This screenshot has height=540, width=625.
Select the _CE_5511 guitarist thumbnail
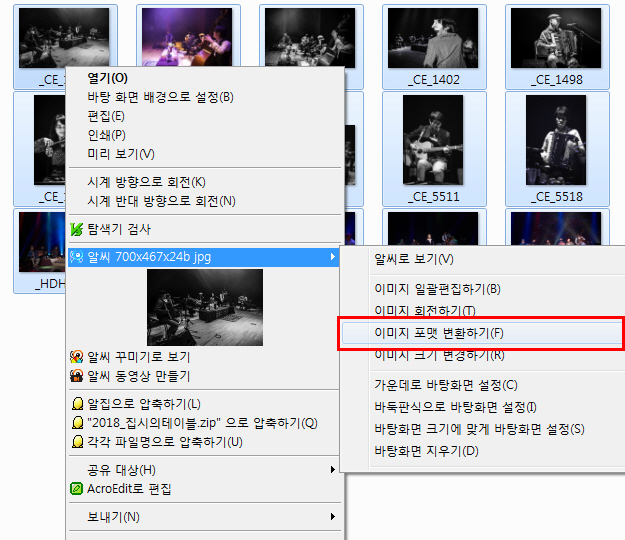coord(433,140)
